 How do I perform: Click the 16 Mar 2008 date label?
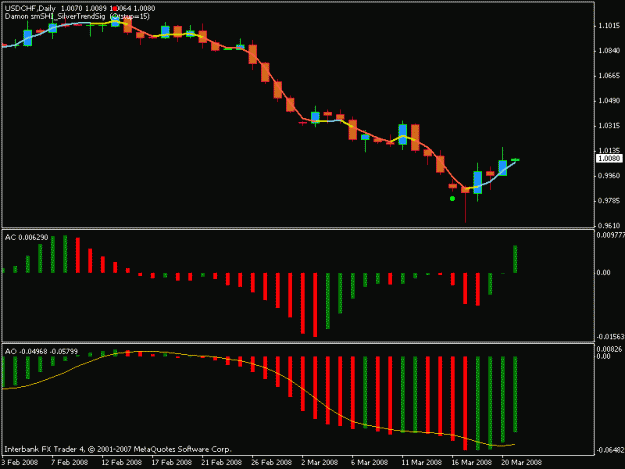(471, 463)
